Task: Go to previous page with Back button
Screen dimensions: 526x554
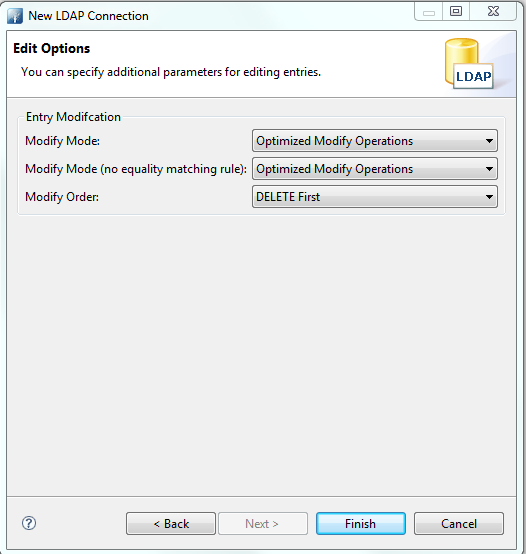Action: coord(171,523)
